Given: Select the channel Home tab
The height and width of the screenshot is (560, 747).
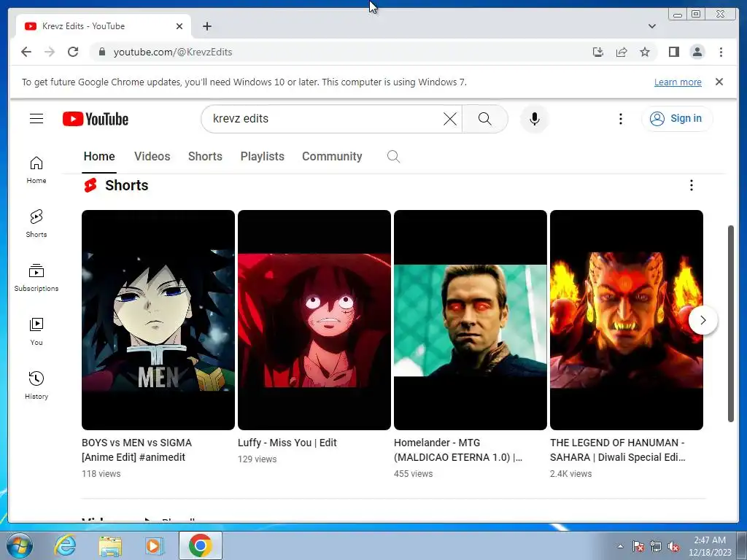Looking at the screenshot, I should coord(99,156).
